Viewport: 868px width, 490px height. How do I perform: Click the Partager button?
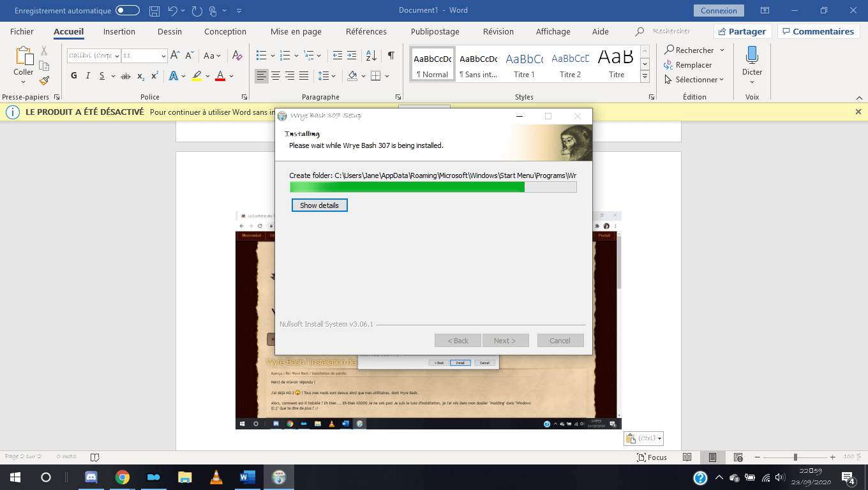coord(742,31)
